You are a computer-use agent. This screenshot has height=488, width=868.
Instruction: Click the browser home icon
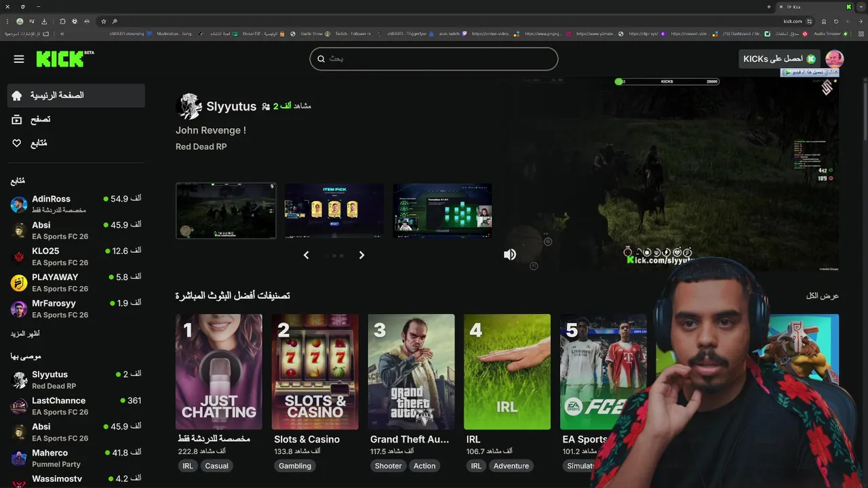click(x=824, y=21)
